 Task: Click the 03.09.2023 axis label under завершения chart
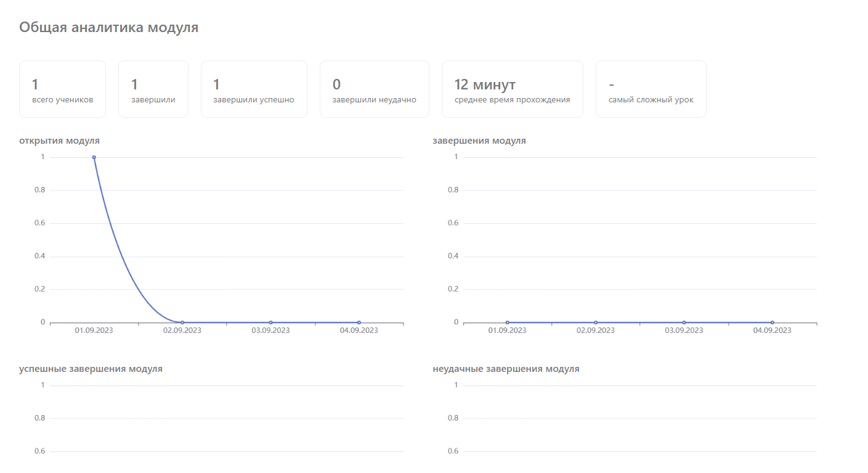684,331
